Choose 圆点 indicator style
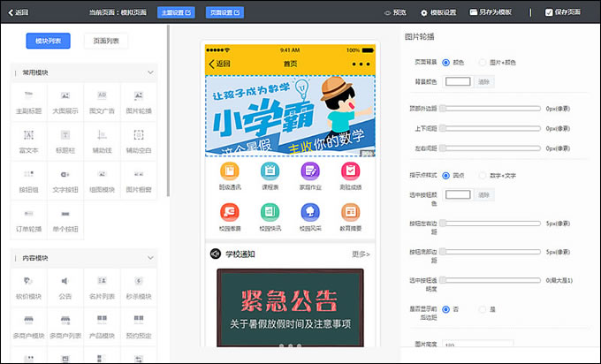 (445, 176)
